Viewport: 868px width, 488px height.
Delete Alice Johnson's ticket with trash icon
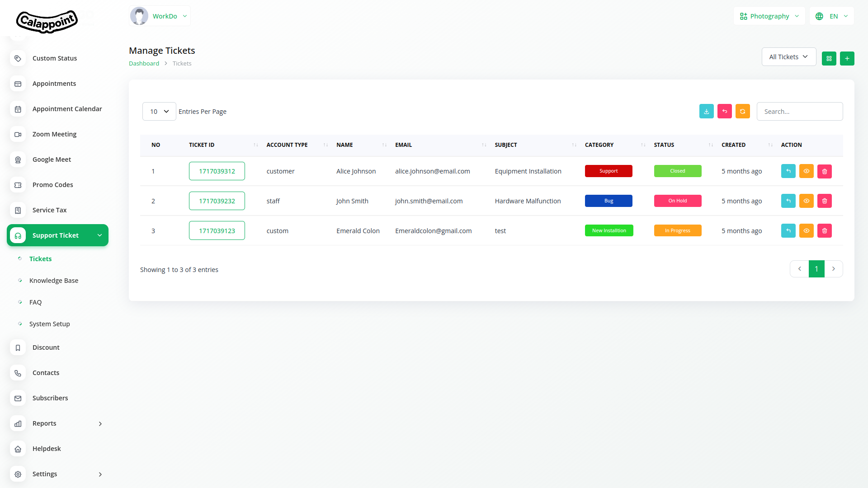click(824, 171)
